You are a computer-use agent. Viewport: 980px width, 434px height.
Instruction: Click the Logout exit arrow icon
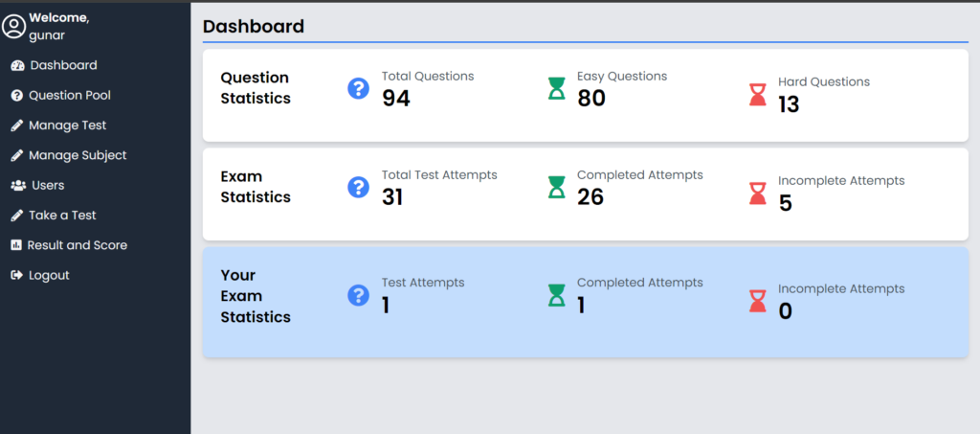[16, 275]
